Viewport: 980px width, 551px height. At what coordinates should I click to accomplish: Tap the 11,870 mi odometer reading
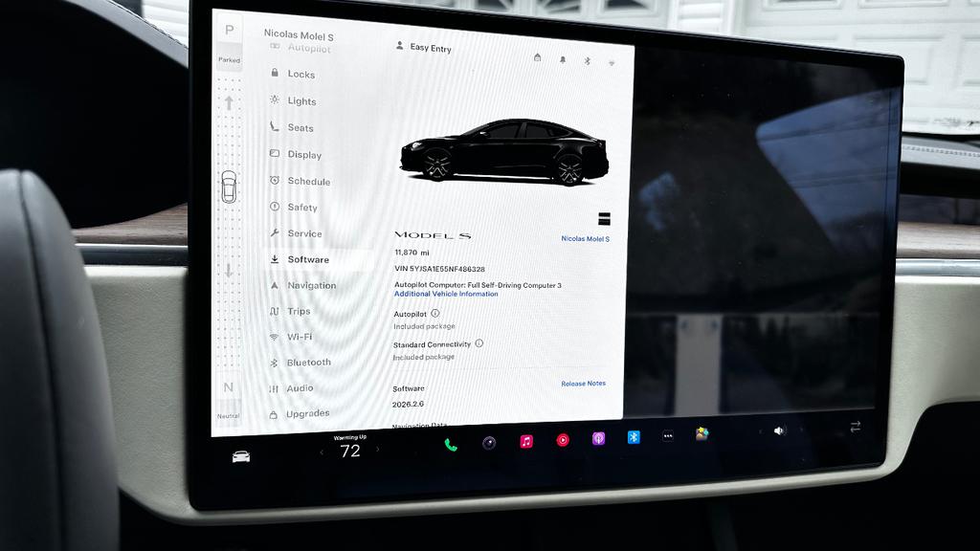412,253
